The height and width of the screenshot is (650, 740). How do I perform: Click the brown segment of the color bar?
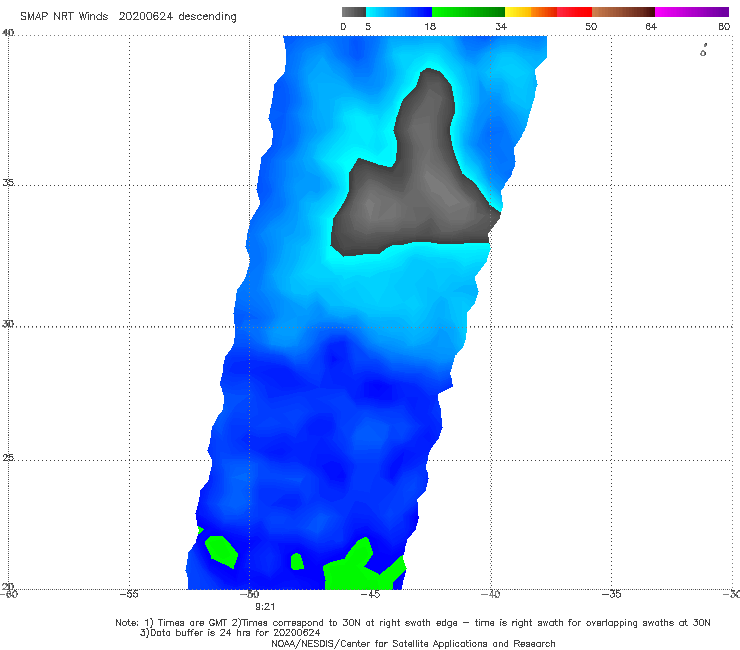pos(623,12)
